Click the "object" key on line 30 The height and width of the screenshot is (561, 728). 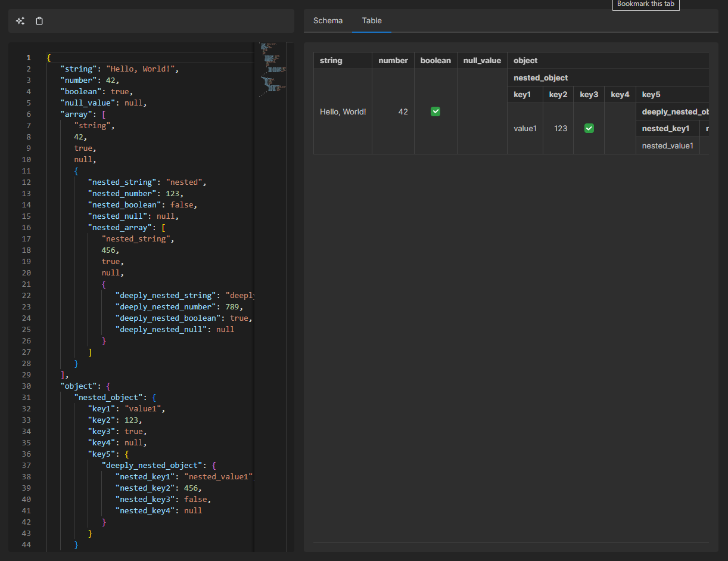78,386
